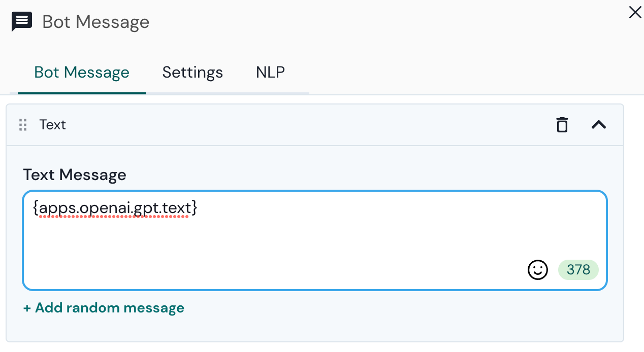Click the "+ Add random message" link
This screenshot has width=644, height=352.
click(104, 308)
